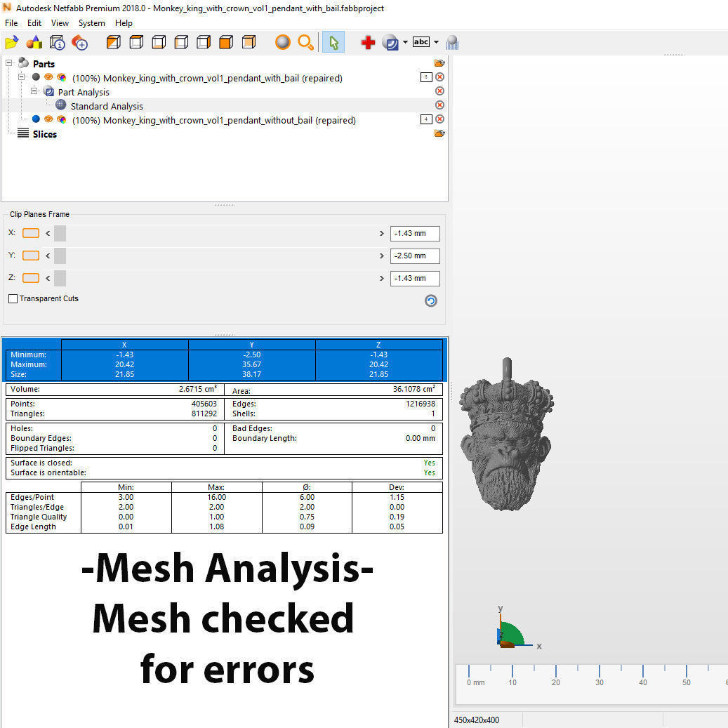
Task: Toggle the Y clip plane button
Action: coord(31,256)
